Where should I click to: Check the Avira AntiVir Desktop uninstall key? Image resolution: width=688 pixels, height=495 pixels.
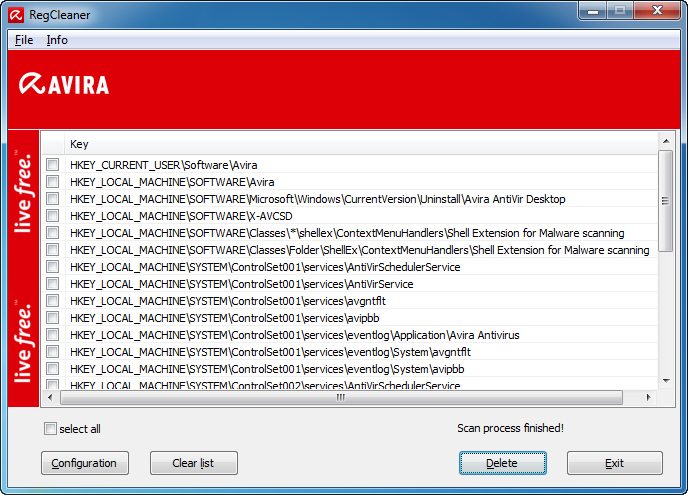[x=52, y=199]
